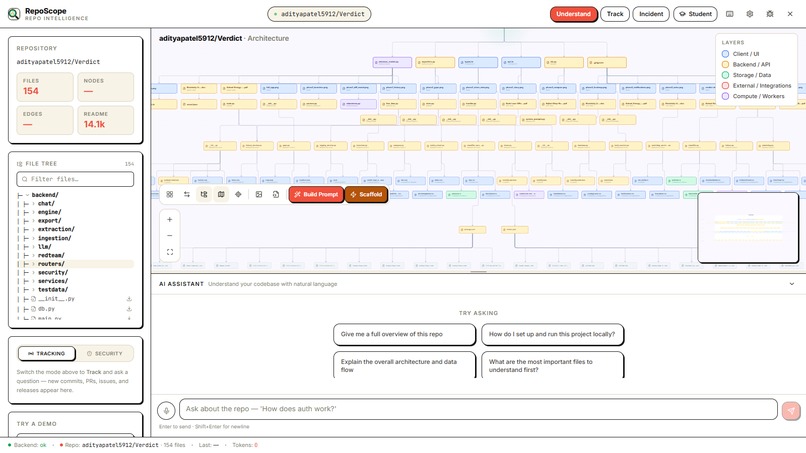806x453 pixels.
Task: Expand the chat/ folder
Action: (33, 204)
